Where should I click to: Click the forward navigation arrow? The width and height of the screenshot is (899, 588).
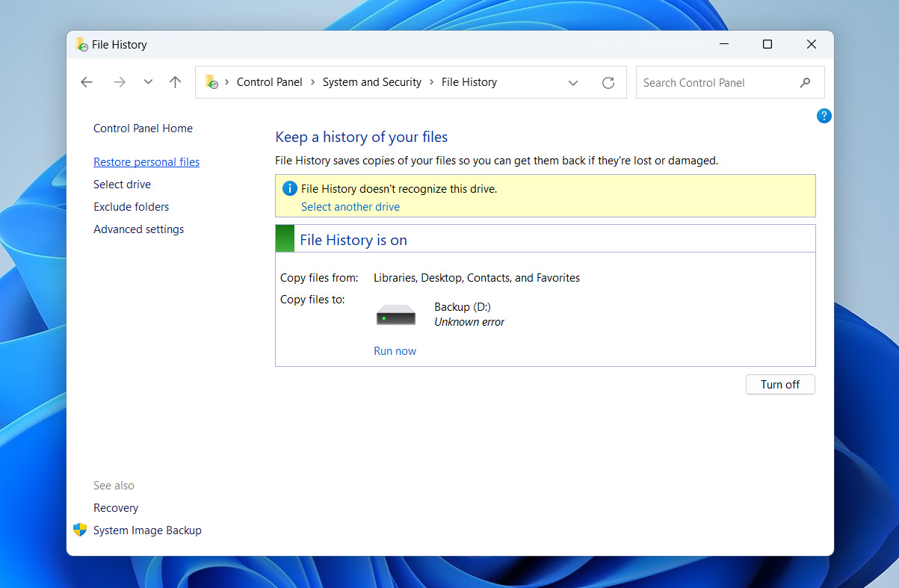[120, 82]
